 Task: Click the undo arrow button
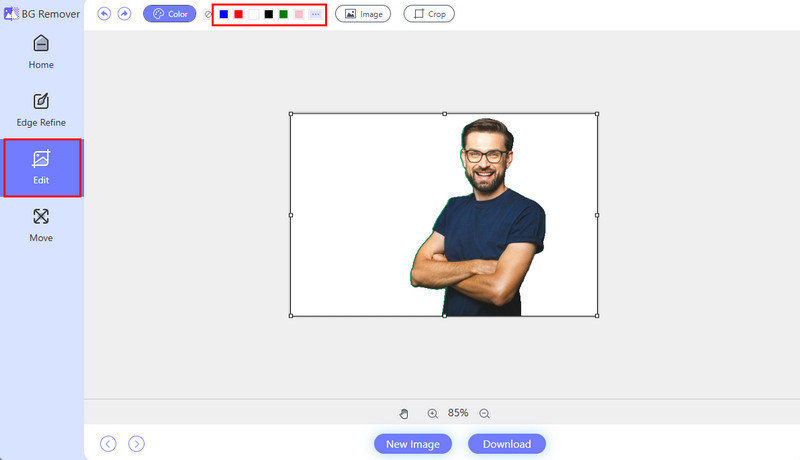click(104, 14)
